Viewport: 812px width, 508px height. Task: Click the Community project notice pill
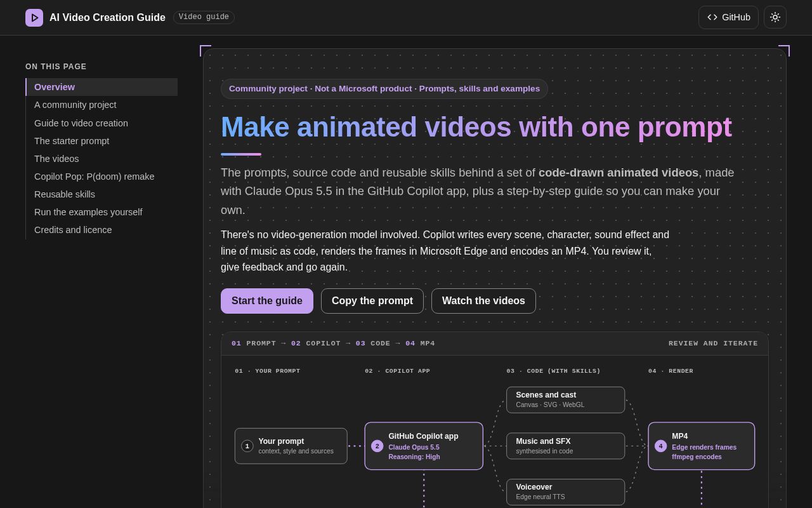pyautogui.click(x=384, y=89)
